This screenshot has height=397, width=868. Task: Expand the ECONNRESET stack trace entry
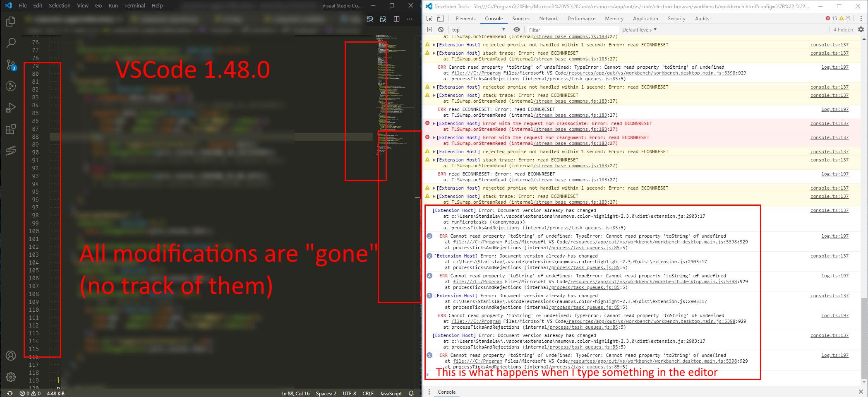point(434,53)
